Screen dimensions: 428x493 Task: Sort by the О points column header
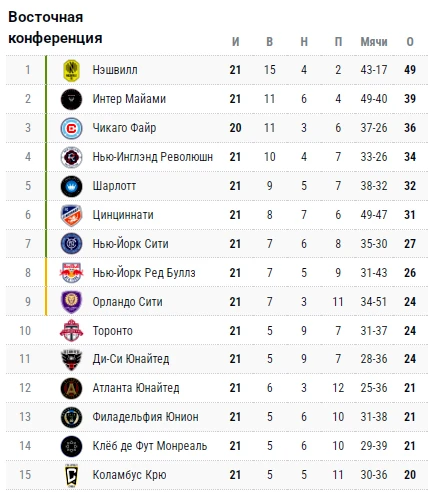tap(410, 42)
